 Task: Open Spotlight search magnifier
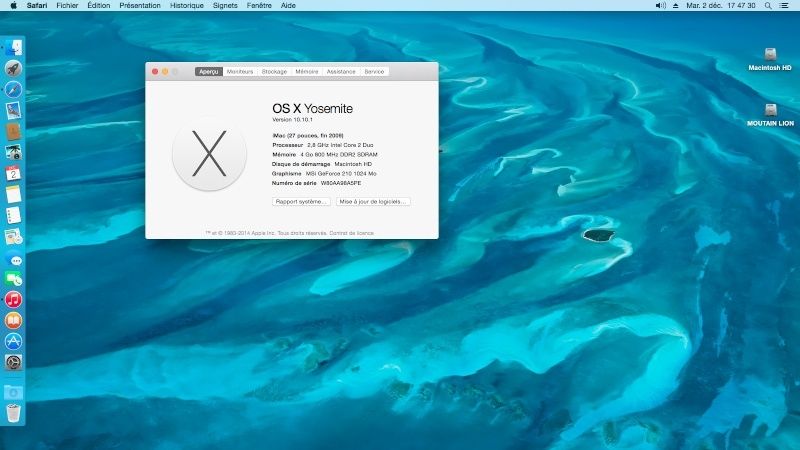(768, 5)
